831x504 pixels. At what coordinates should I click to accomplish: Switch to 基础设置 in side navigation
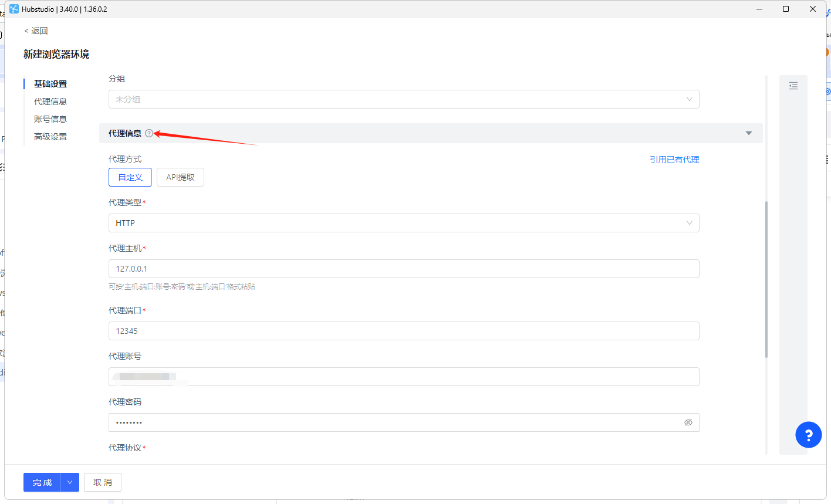click(x=50, y=84)
